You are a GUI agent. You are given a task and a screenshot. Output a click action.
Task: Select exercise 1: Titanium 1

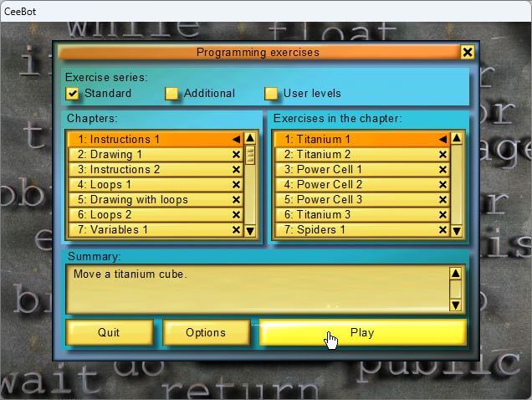[362, 139]
